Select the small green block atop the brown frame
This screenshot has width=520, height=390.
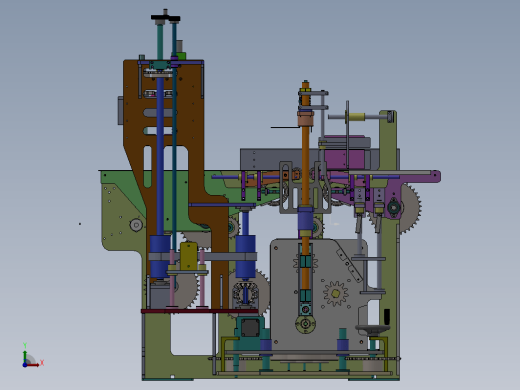click(180, 56)
